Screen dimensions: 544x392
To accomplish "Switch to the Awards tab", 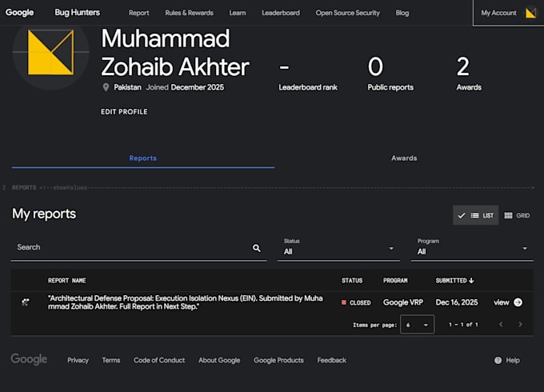I will click(404, 158).
